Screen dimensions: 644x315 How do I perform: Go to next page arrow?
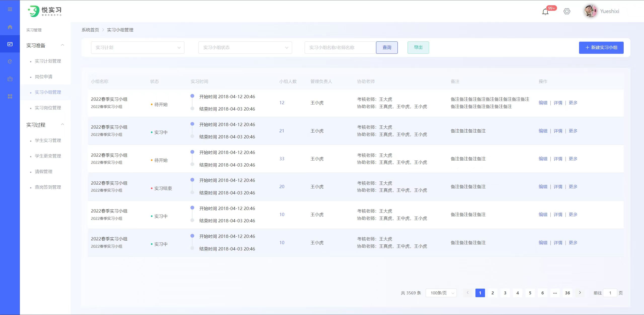580,293
